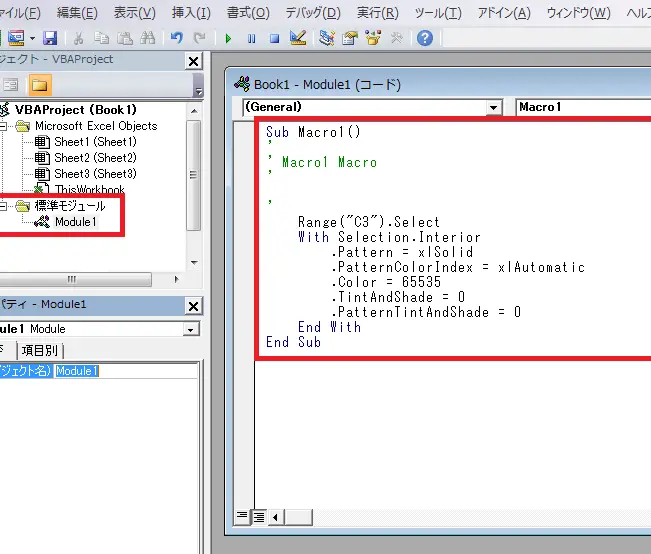Screen dimensions: 651x554
Task: Select the 標準モジュール folder
Action: coord(70,206)
